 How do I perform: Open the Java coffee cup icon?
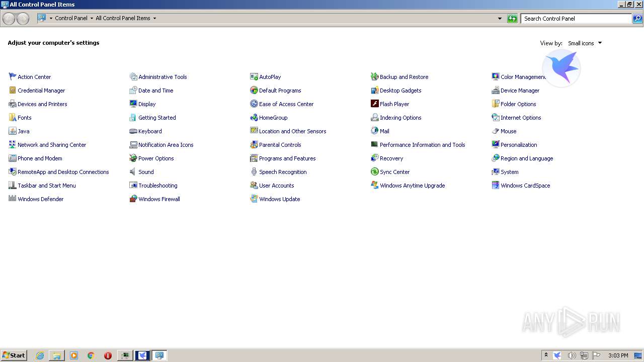pos(13,131)
